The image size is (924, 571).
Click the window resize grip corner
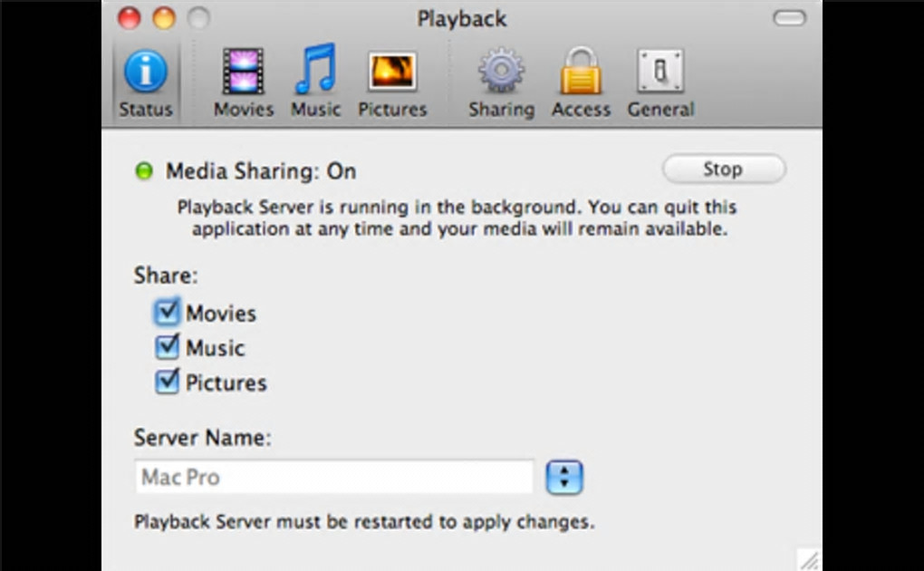pyautogui.click(x=809, y=559)
